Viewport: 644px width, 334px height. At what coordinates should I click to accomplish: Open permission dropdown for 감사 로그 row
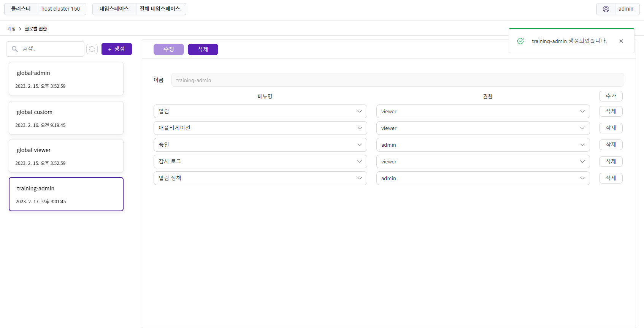click(483, 161)
